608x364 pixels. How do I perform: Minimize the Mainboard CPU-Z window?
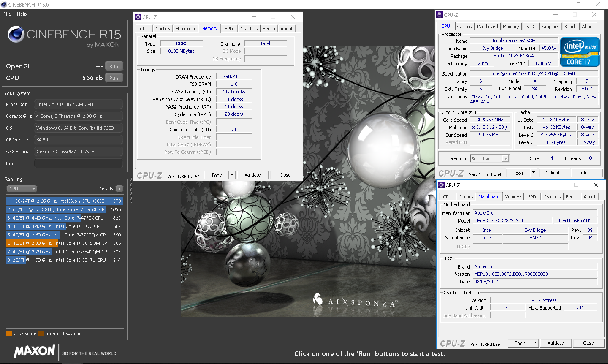point(557,185)
